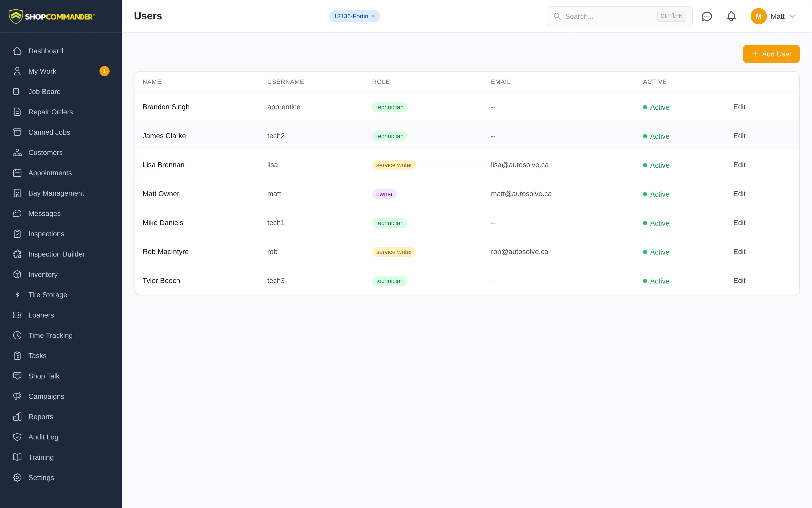Viewport: 812px width, 508px height.
Task: Click the M avatar circle
Action: (x=758, y=16)
